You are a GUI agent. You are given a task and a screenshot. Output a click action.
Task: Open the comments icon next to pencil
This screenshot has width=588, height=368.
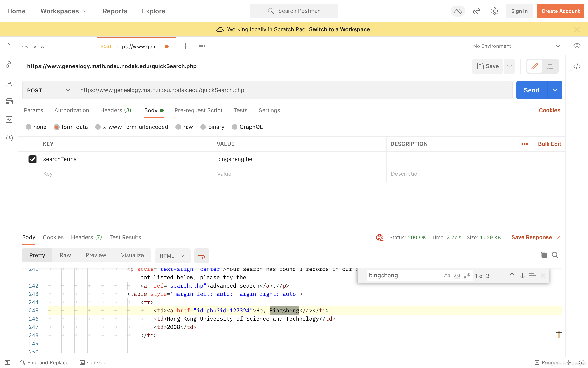[550, 66]
